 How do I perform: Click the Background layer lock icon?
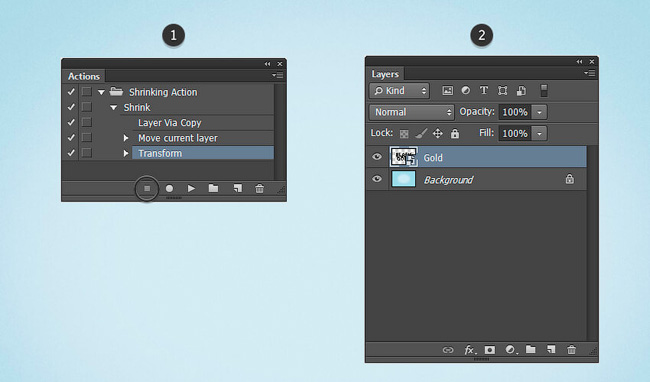tap(570, 179)
